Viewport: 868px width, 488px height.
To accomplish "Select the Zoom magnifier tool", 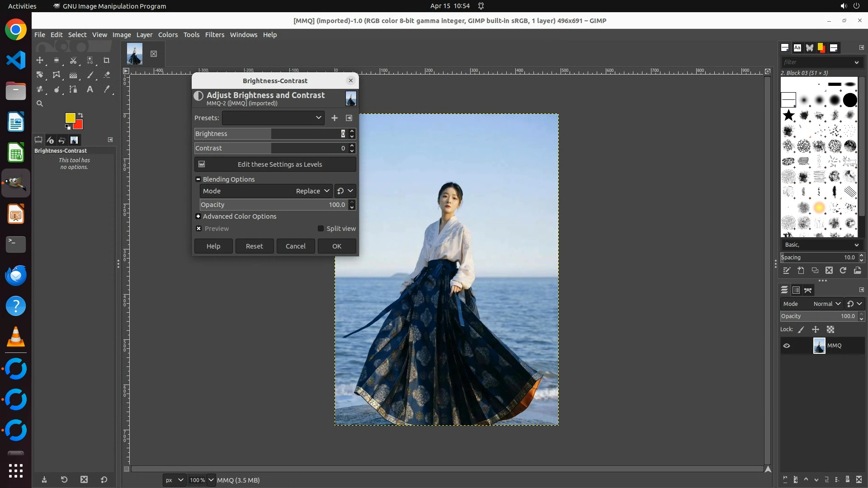I will pos(40,103).
